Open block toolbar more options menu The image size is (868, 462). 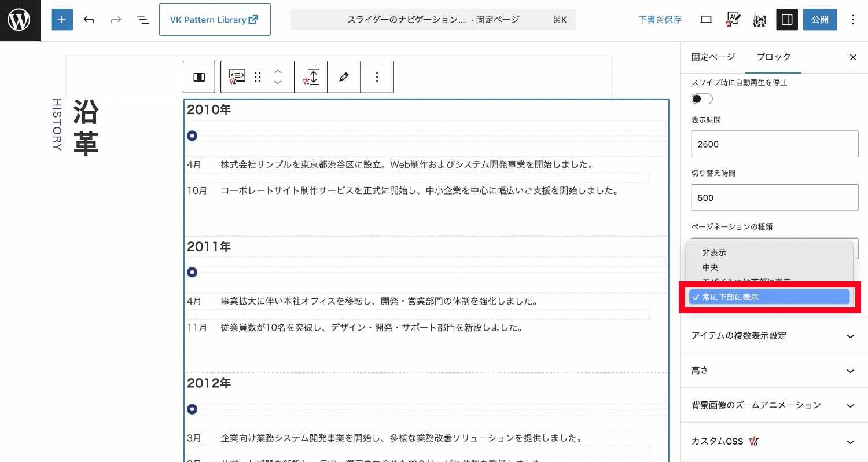377,77
